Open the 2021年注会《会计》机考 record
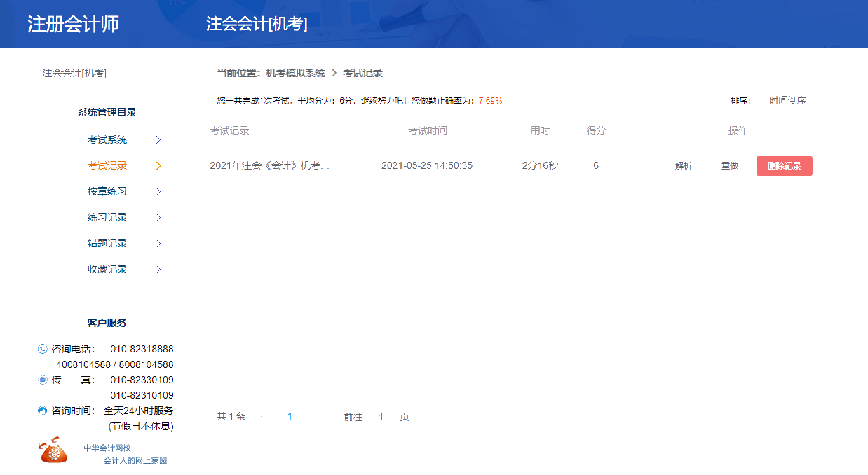The width and height of the screenshot is (868, 475). 270,165
